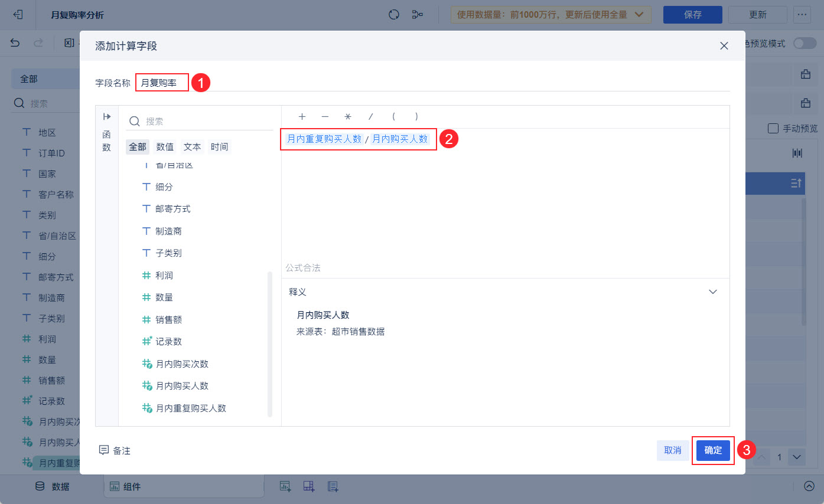Click 记录数 in the dialog field list
Screen dimensions: 824x504
[x=162, y=342]
